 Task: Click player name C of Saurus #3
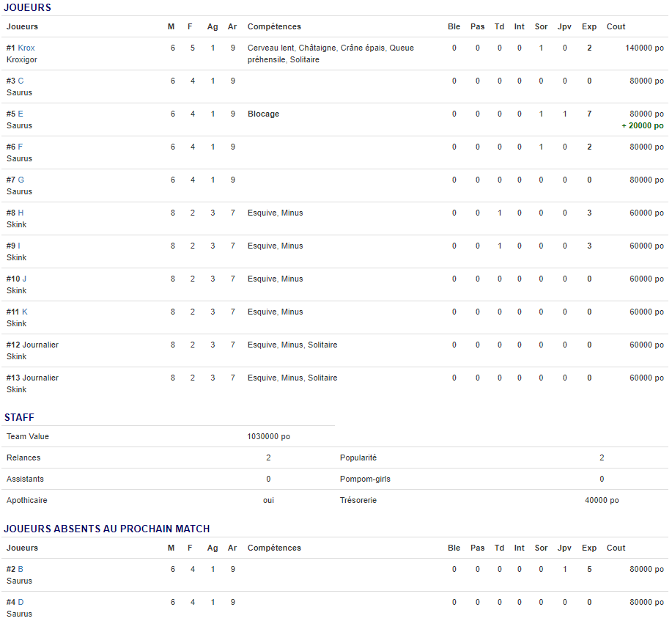[x=21, y=81]
